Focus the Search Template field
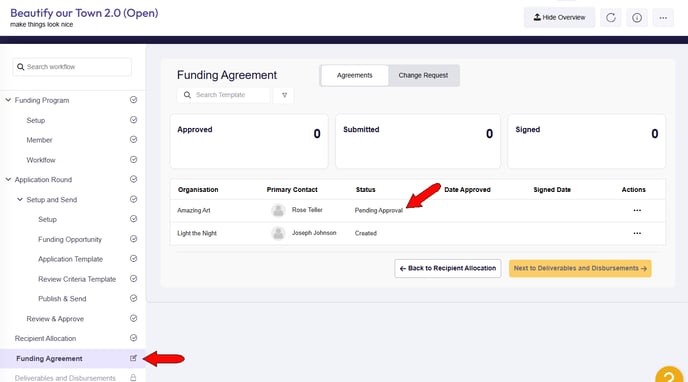 tap(224, 95)
